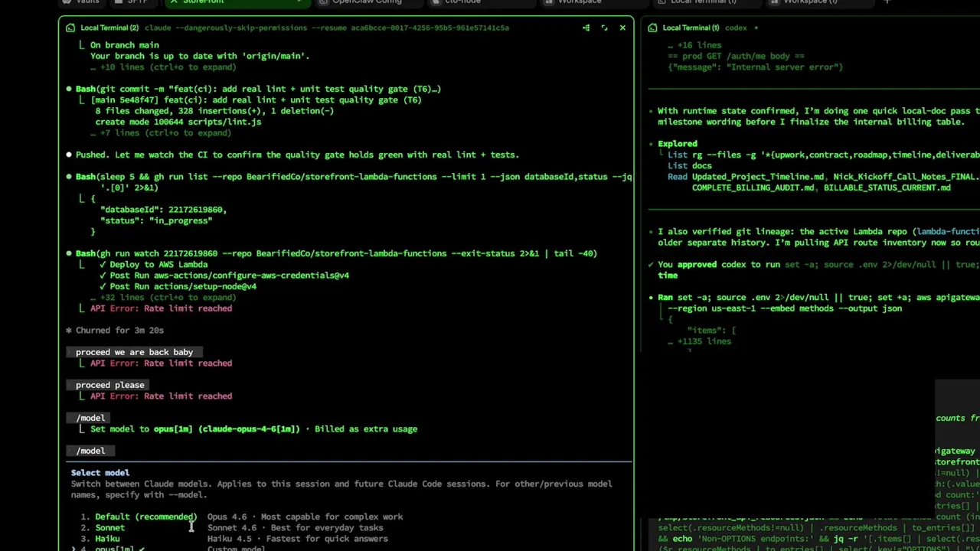The image size is (980, 551).
Task: Click 'create mode 100644 scripts/lint.js' line
Action: tap(178, 122)
